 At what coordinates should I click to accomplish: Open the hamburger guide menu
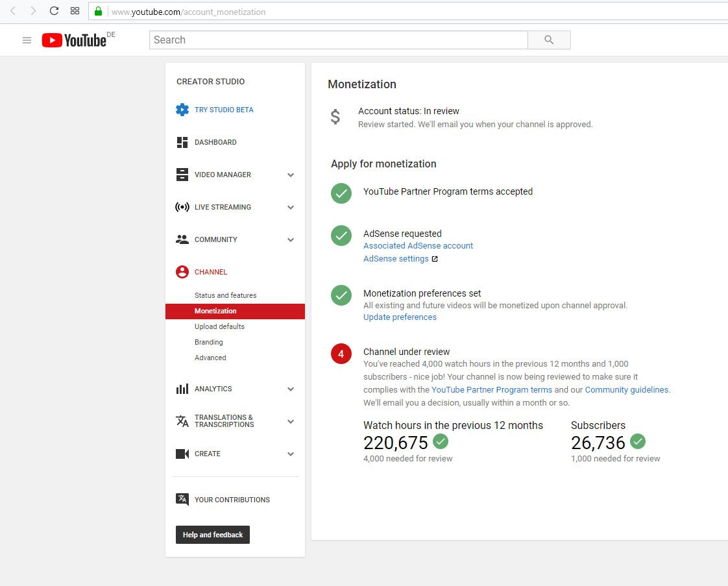pyautogui.click(x=27, y=40)
